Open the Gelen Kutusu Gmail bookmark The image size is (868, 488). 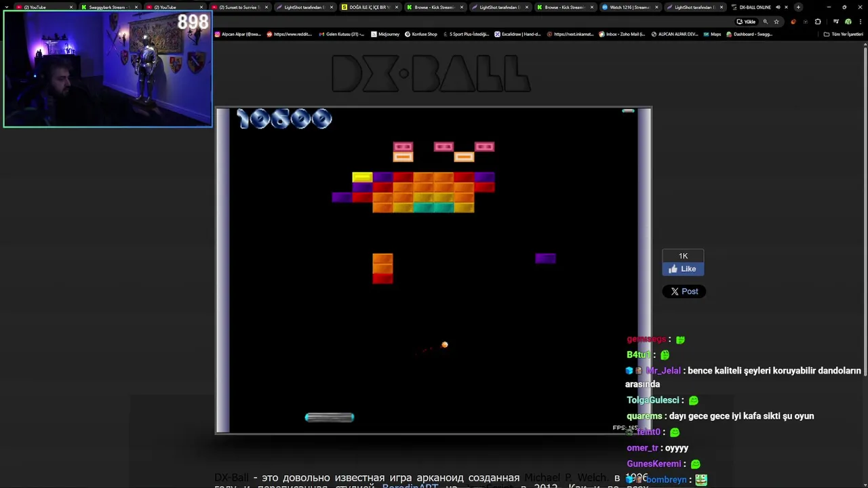[342, 34]
